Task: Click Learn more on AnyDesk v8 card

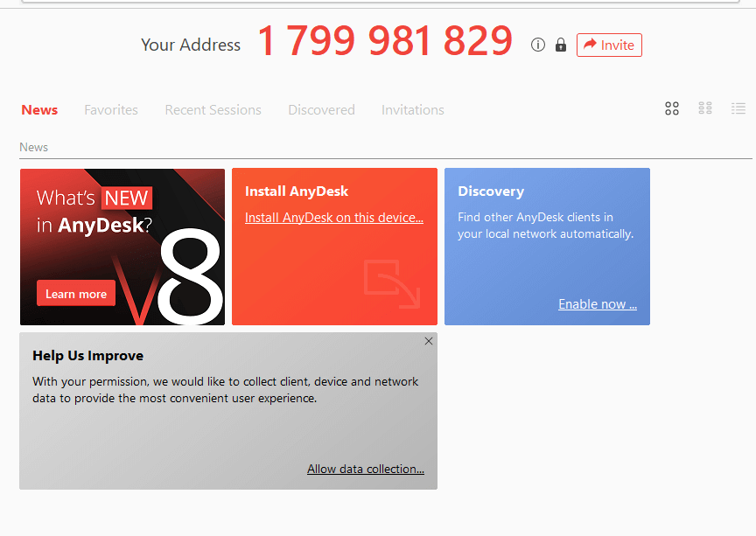Action: tap(76, 293)
